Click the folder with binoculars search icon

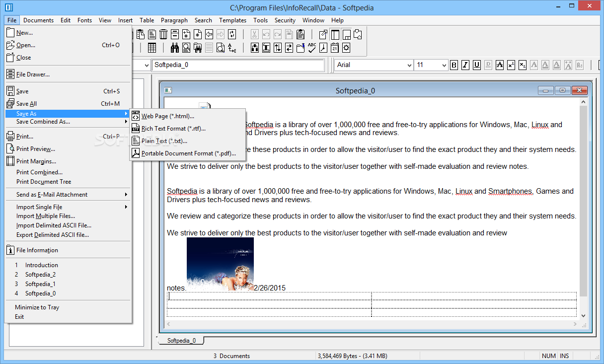point(197,48)
